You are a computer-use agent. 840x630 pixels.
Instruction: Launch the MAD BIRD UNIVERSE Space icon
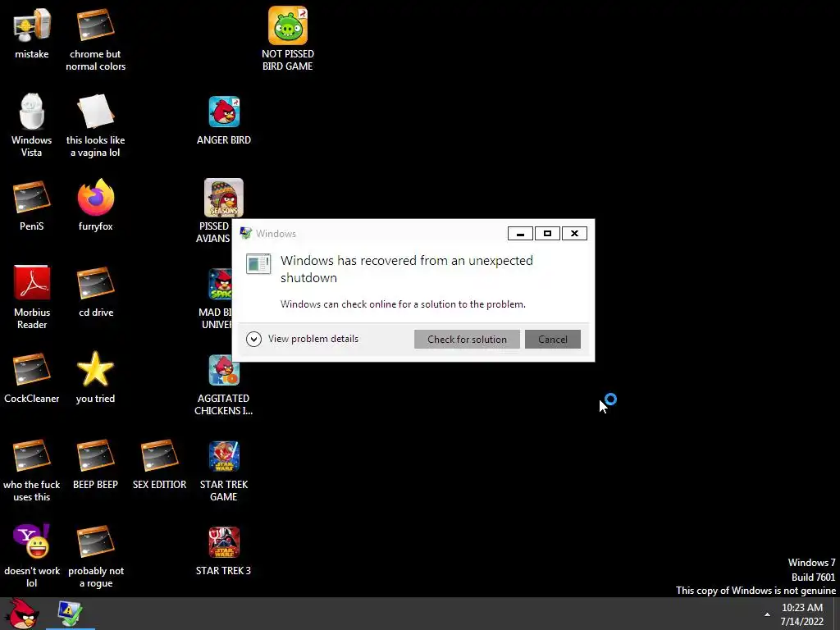[220, 284]
